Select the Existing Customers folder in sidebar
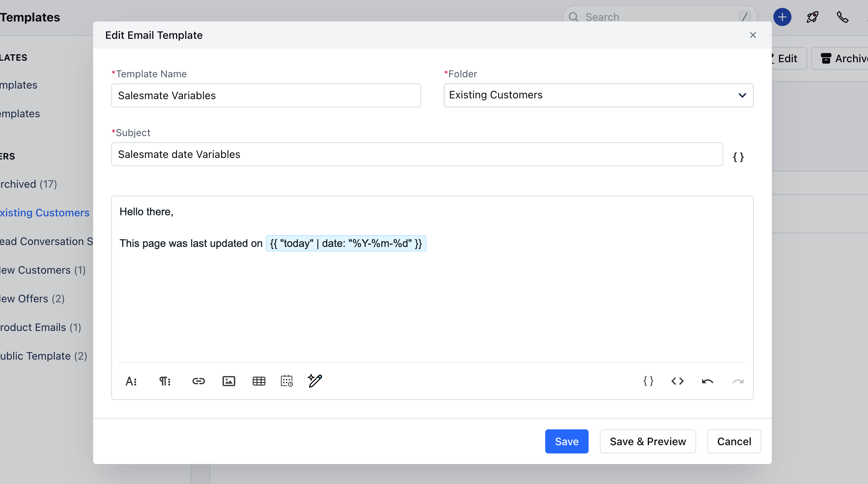 click(45, 213)
